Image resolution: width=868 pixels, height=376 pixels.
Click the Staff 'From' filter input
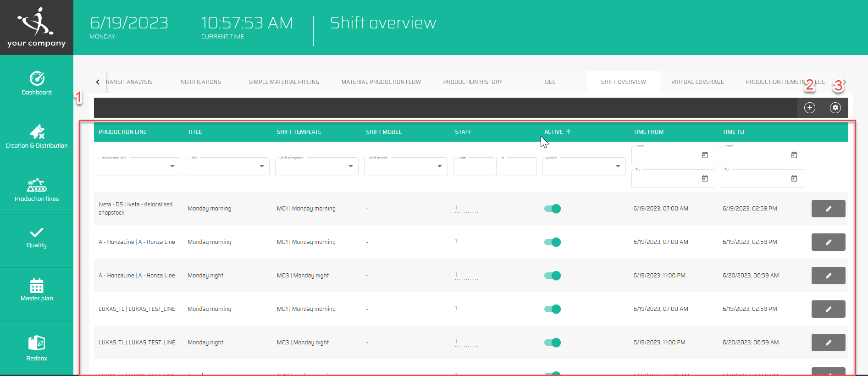[x=473, y=167]
